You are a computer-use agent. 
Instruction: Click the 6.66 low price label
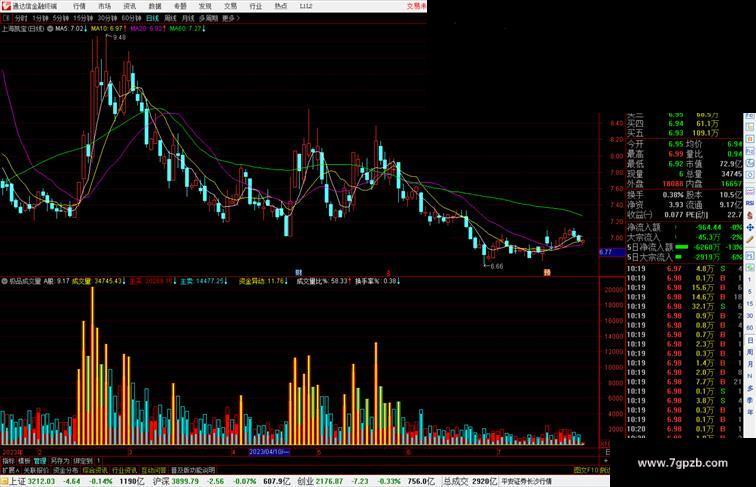pyautogui.click(x=496, y=266)
